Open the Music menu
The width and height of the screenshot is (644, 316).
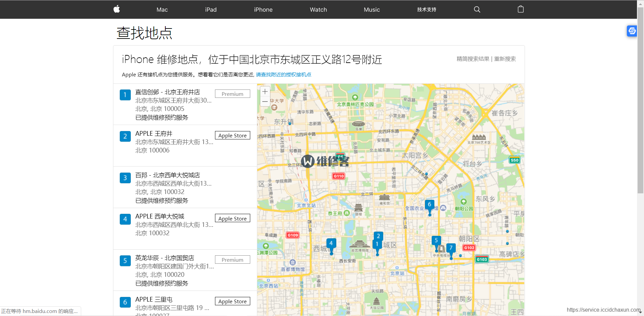372,10
